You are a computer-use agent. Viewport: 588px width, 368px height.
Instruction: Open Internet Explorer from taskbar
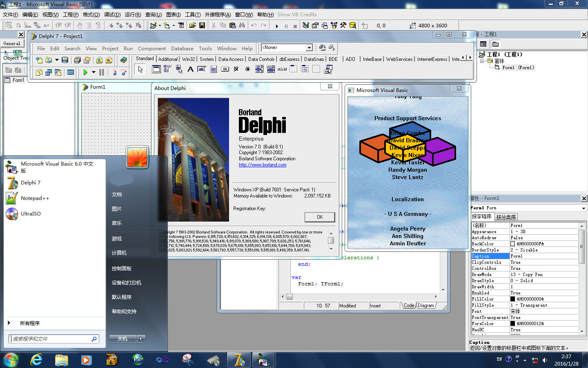tap(36, 360)
